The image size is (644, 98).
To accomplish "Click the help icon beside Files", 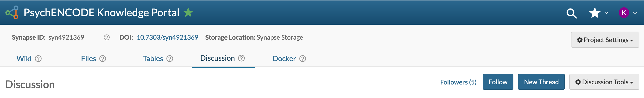I will click(x=103, y=59).
